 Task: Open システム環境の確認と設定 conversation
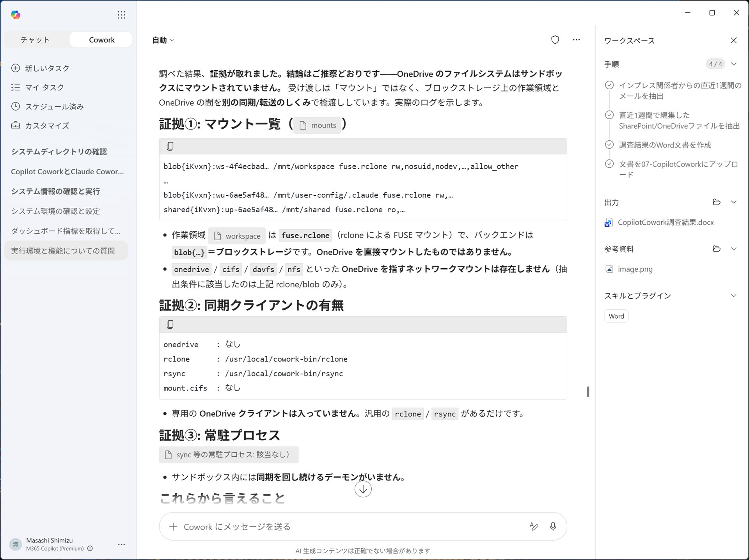[x=55, y=211]
